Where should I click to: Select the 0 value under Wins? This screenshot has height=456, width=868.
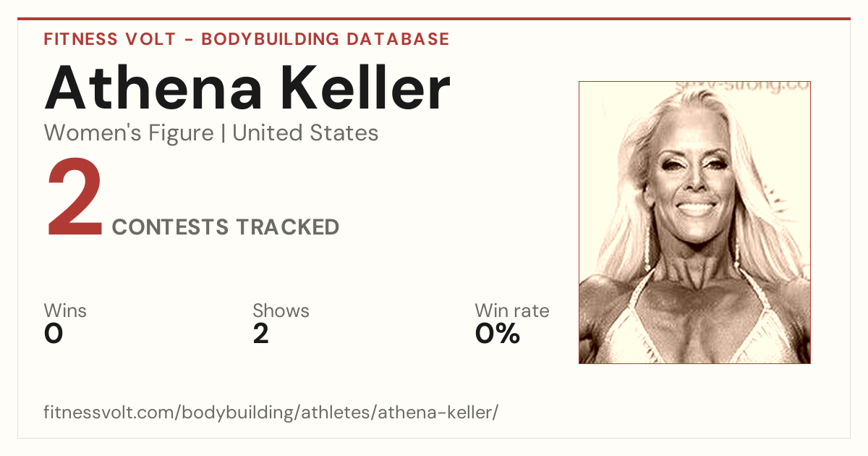tap(54, 334)
